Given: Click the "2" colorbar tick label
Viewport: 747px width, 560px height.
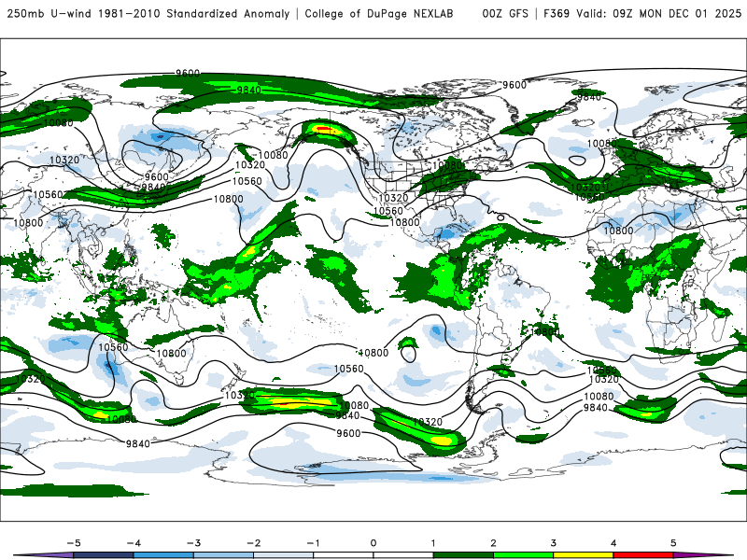Looking at the screenshot, I should coord(494,543).
